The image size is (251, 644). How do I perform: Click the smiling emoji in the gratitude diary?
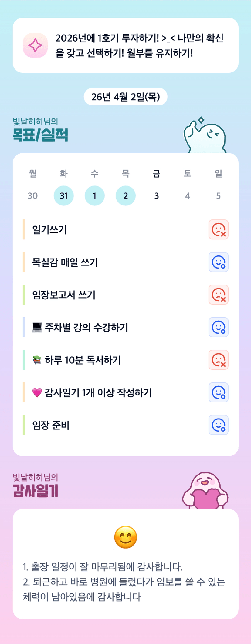126,537
